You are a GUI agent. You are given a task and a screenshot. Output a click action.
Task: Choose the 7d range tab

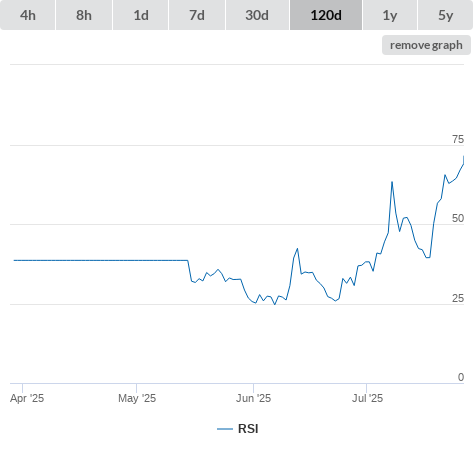click(x=197, y=15)
